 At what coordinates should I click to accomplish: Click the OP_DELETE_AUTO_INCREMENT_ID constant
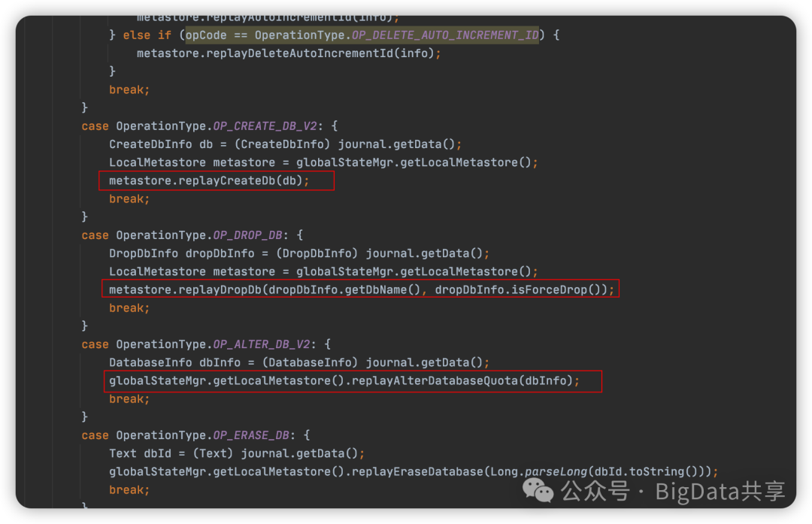click(x=445, y=35)
